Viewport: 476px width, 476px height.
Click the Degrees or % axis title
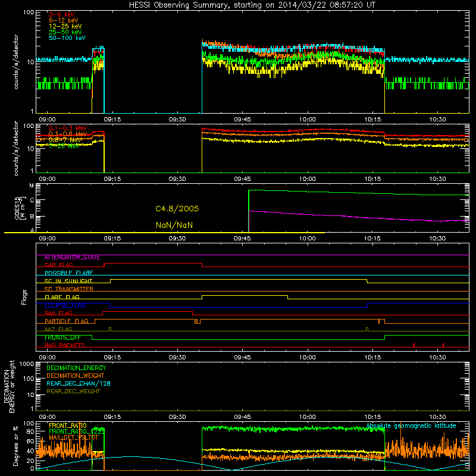pos(15,446)
